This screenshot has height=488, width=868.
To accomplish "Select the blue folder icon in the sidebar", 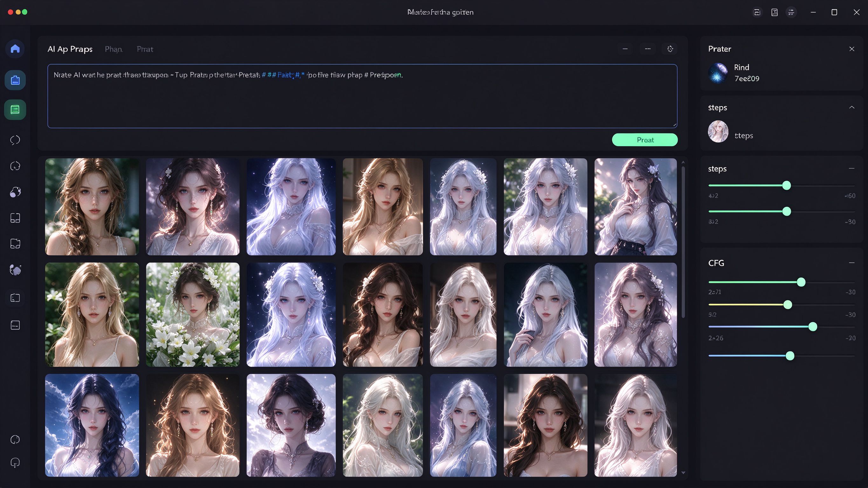I will 15,80.
